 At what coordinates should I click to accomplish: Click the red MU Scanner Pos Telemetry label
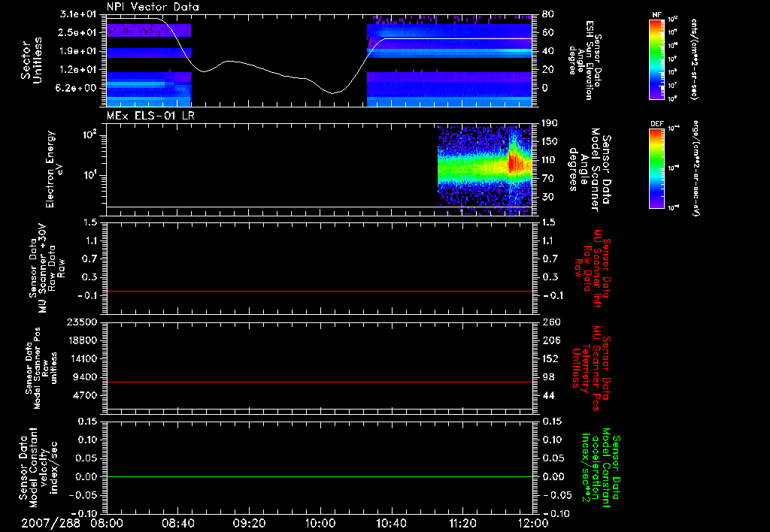click(591, 368)
